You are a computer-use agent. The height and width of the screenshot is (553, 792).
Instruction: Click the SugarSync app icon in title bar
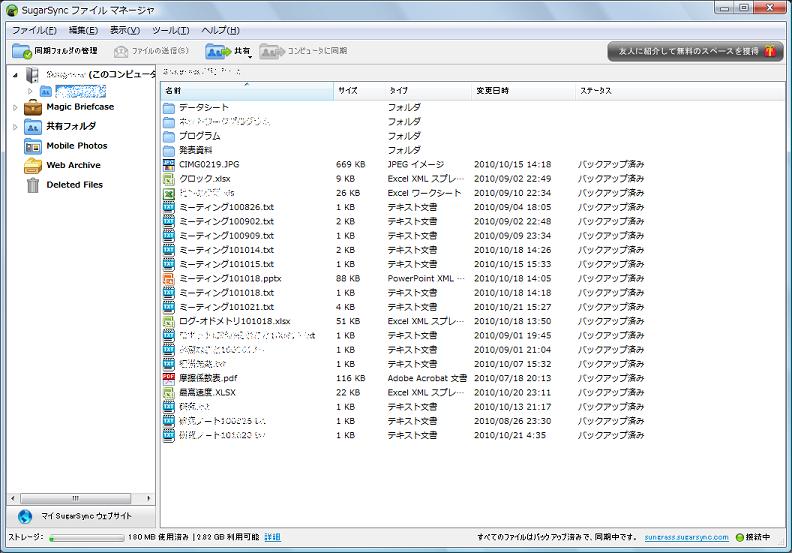(11, 10)
